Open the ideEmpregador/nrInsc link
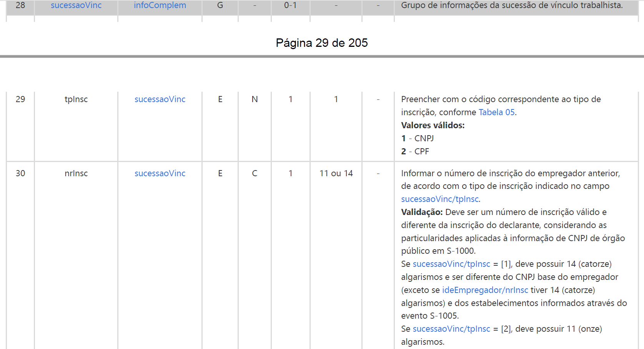Viewport: 644px width, 349px height. [485, 290]
